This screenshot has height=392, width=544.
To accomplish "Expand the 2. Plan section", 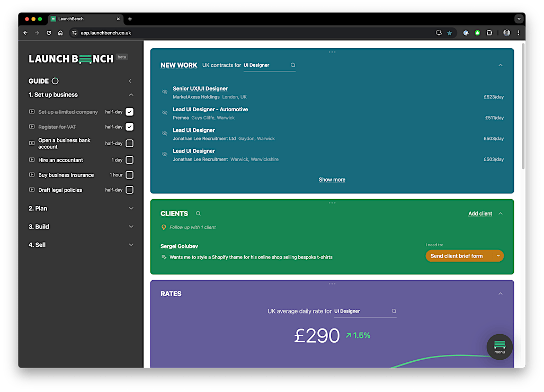I will (x=131, y=209).
